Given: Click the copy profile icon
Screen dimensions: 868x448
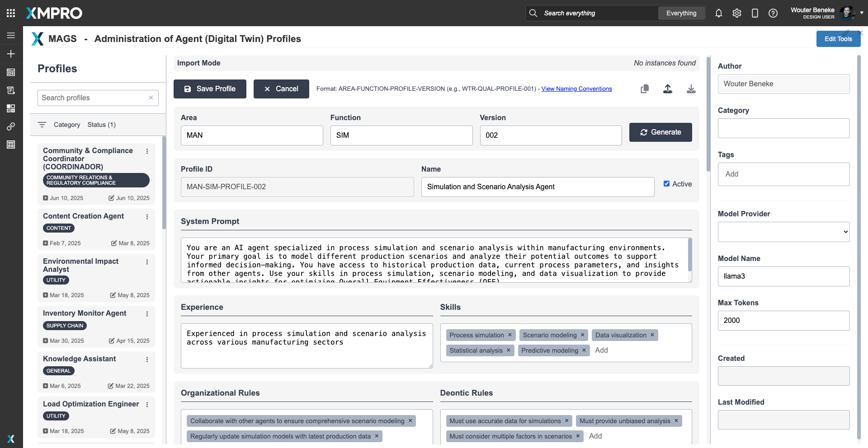Looking at the screenshot, I should [645, 89].
